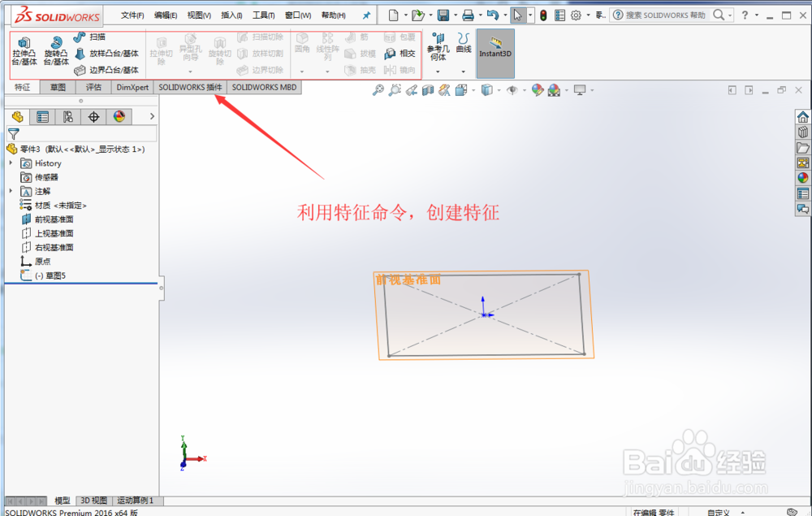Expand the History folder in feature tree
This screenshot has width=812, height=516.
click(x=11, y=163)
